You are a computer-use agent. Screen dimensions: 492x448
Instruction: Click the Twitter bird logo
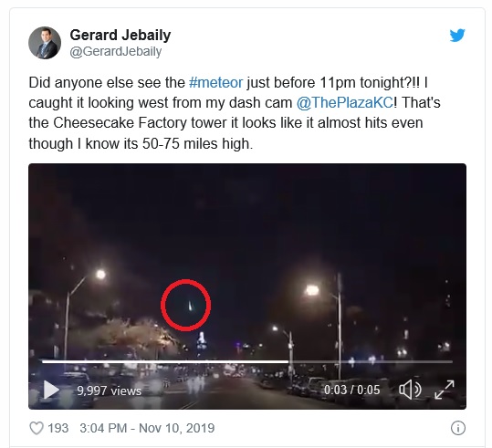pos(457,36)
